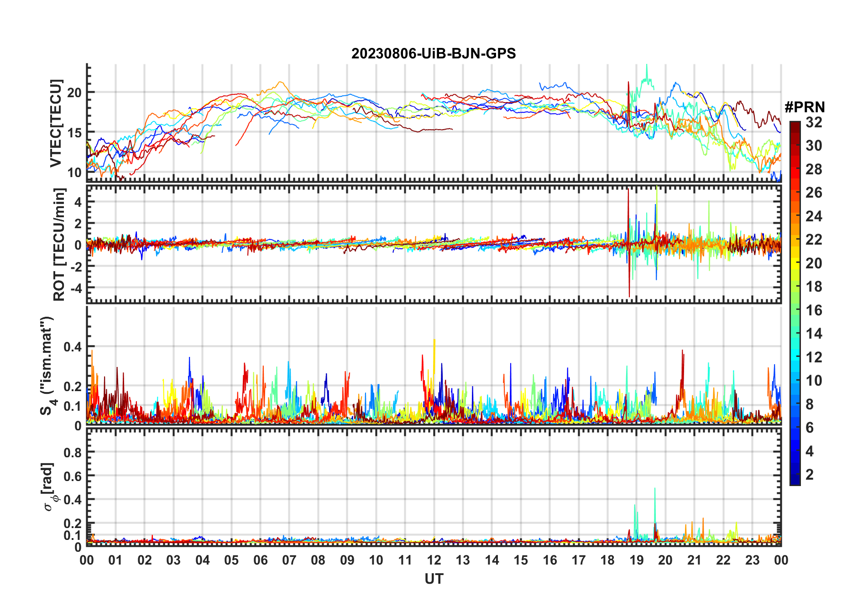
Task: Click the sigma-phi [rad] y-axis label
Action: [x=48, y=487]
